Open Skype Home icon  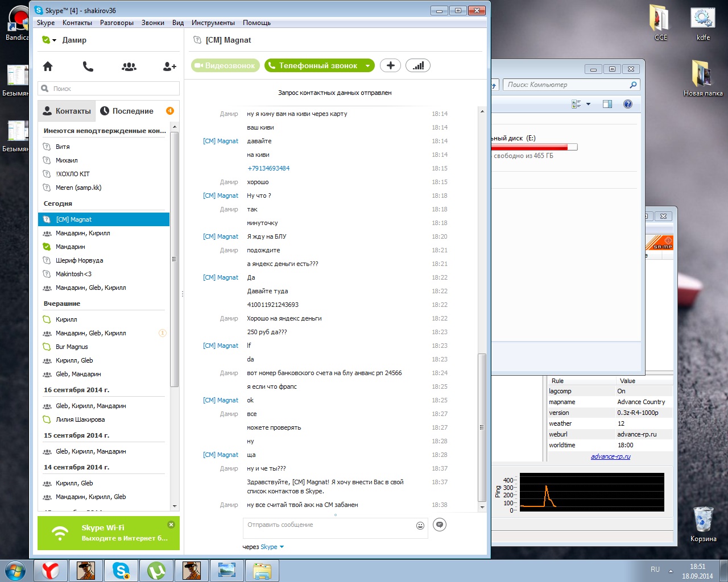[x=48, y=66]
